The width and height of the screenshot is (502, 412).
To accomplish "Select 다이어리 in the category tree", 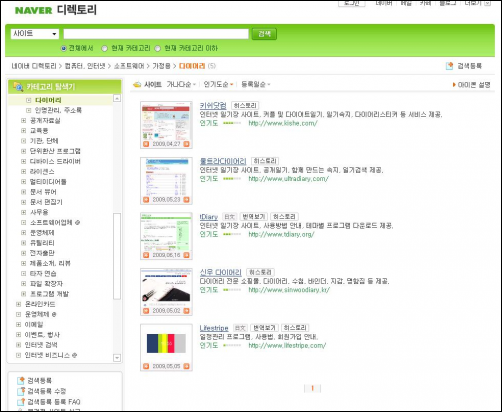I will point(48,100).
